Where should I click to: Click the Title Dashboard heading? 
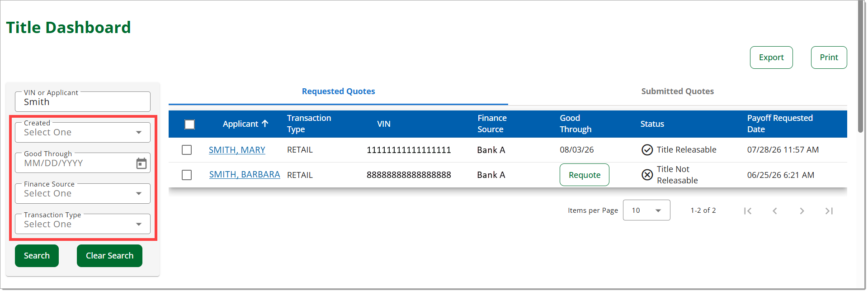(68, 28)
